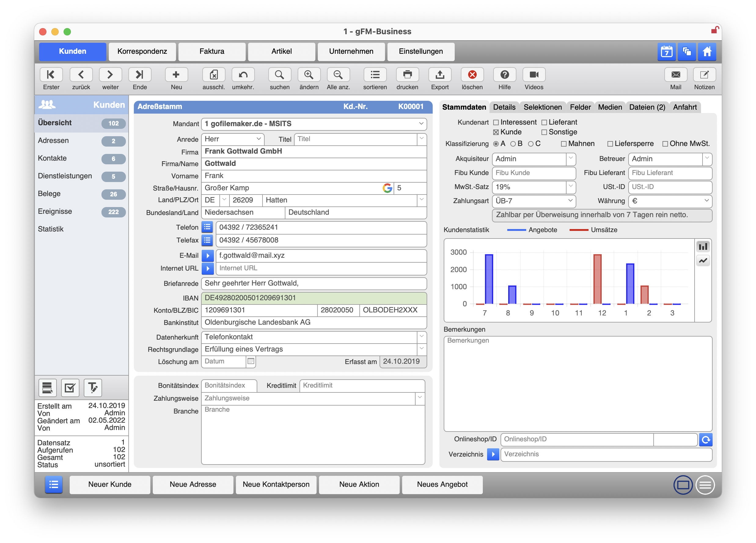Click the send E-Mail arrow button

point(207,256)
